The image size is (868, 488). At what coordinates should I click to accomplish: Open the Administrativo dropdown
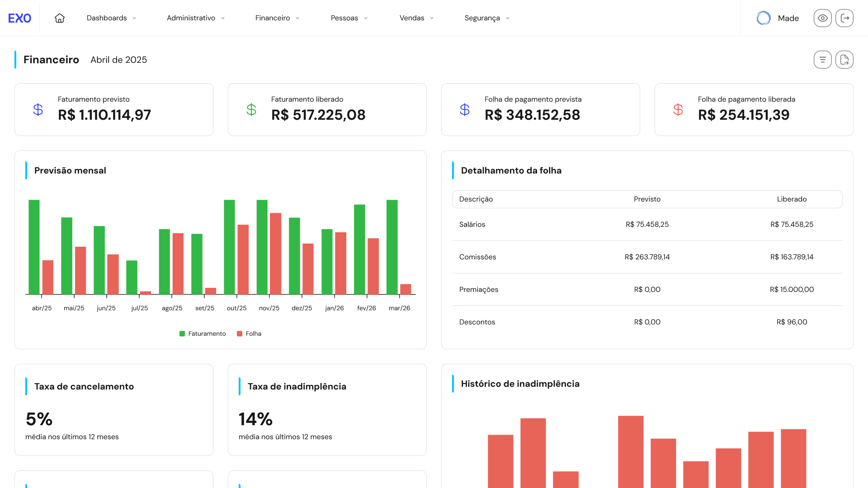point(195,18)
